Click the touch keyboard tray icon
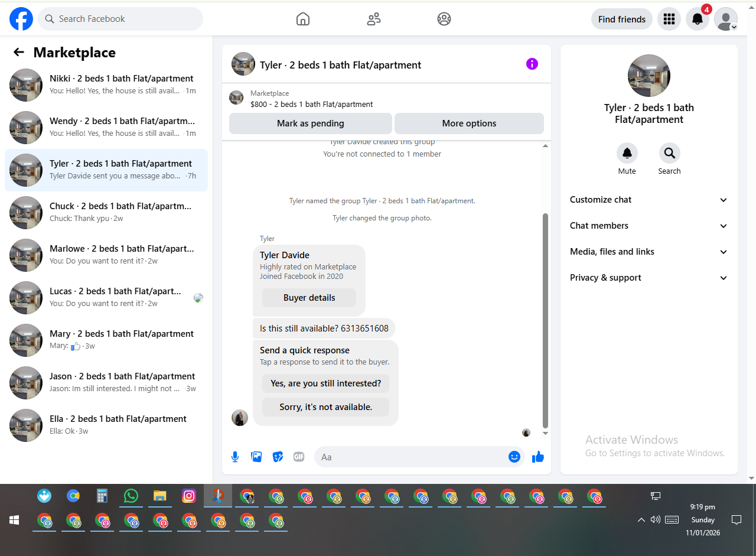Viewport: 756px width, 556px height. tap(672, 520)
